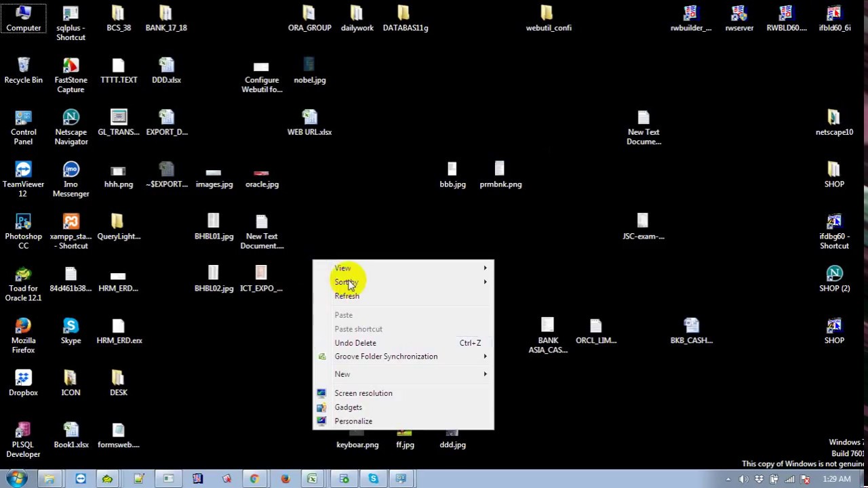Open the network signal tray icon
Screen dimensions: 868x488
(790, 479)
